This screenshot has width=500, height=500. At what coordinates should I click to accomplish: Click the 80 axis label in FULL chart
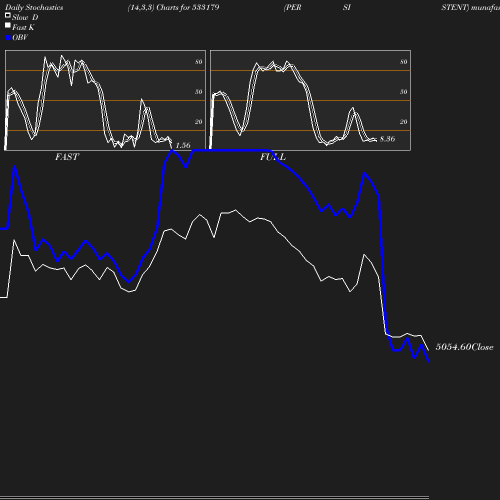(404, 62)
